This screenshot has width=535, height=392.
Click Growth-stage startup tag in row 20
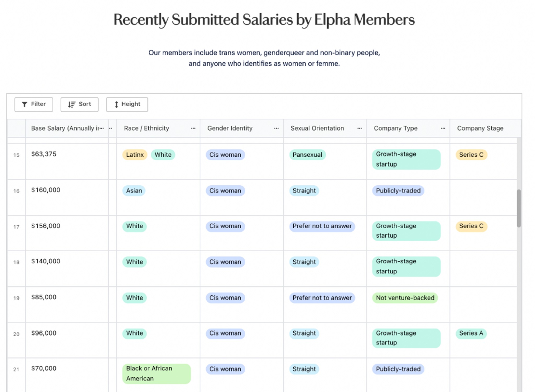pyautogui.click(x=406, y=338)
